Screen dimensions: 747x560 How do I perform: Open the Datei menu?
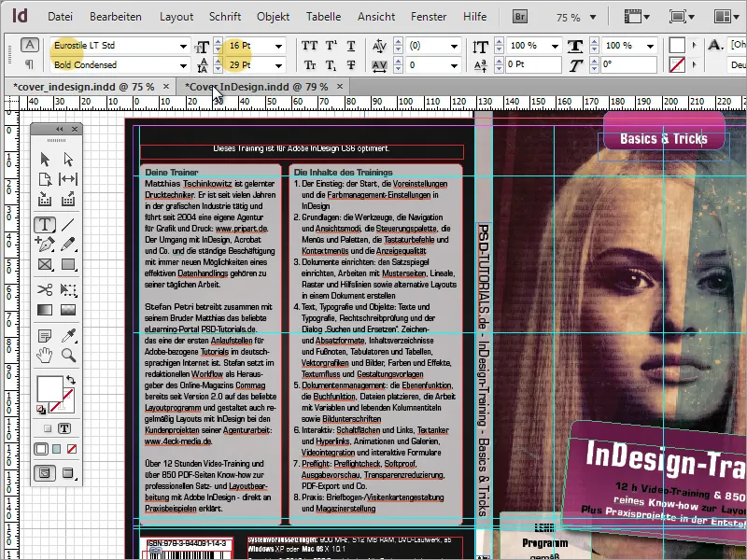click(60, 17)
